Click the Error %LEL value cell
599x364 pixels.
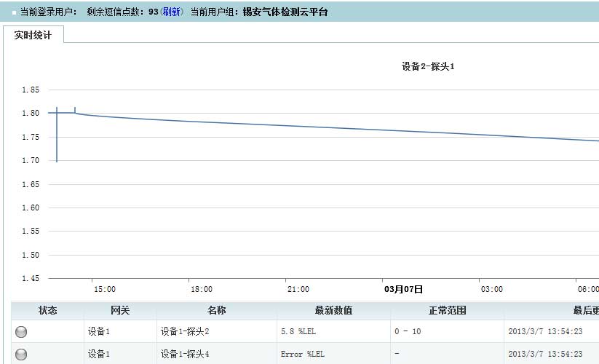click(303, 355)
